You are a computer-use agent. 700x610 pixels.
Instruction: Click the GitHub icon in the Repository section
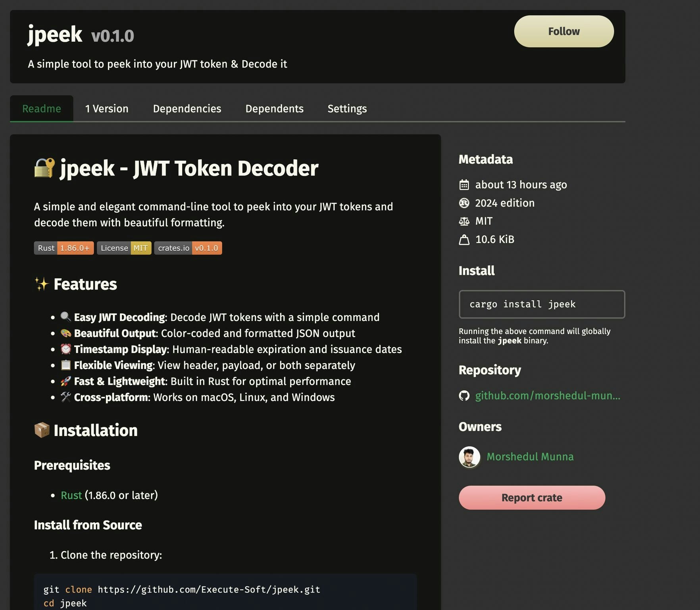464,396
